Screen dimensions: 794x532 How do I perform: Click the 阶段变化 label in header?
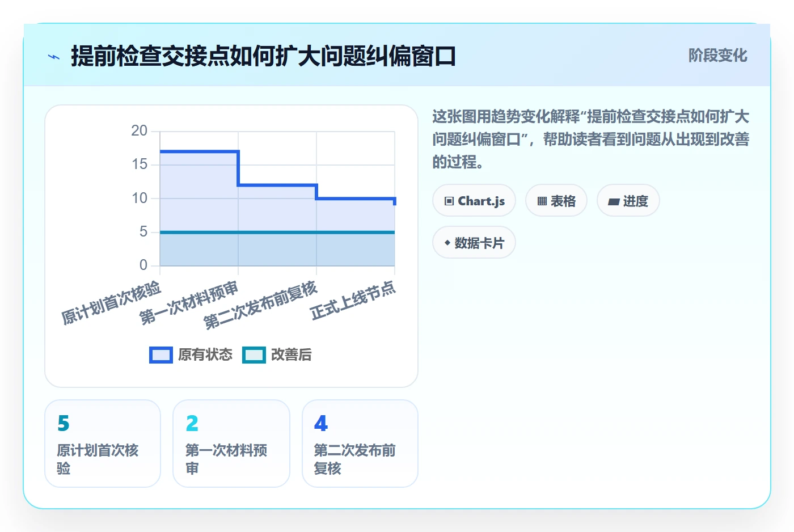(717, 56)
